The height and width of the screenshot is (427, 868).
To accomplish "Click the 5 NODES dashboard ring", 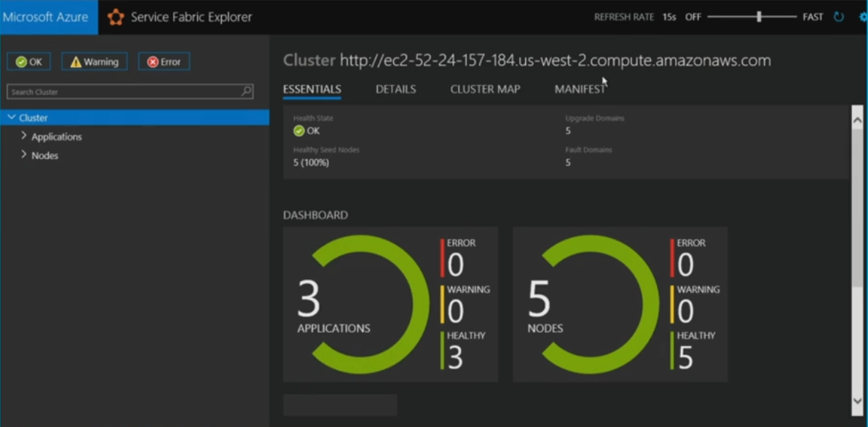I will (592, 304).
